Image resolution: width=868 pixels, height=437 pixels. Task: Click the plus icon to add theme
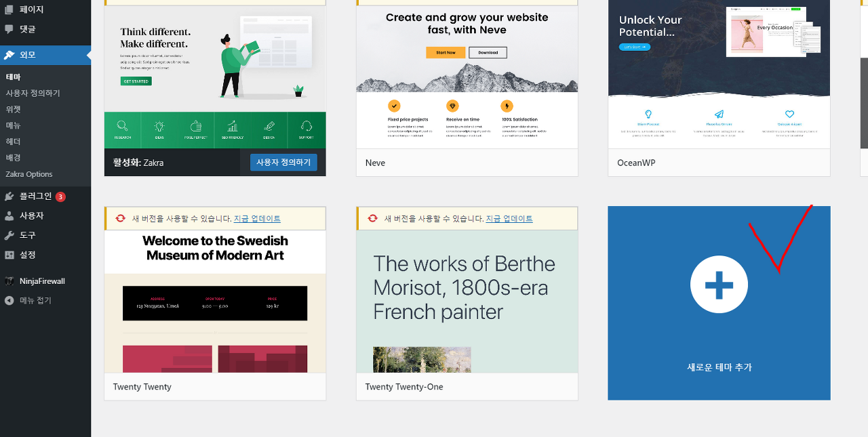pos(719,285)
